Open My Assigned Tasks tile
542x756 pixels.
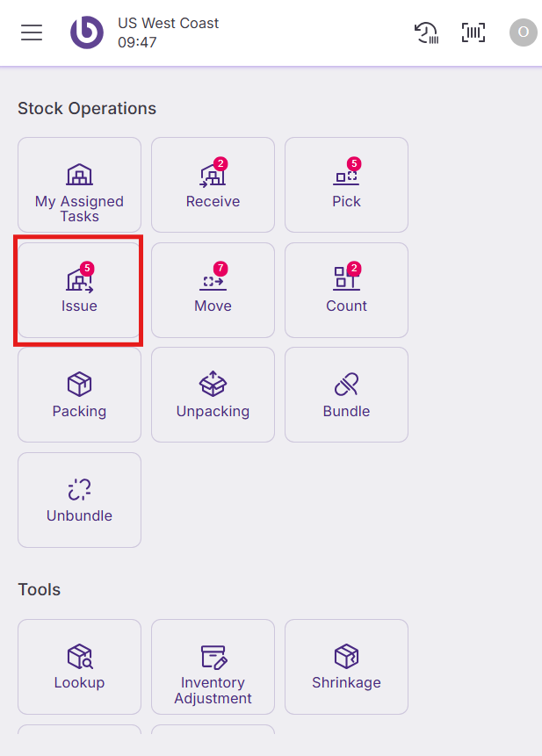tap(79, 185)
